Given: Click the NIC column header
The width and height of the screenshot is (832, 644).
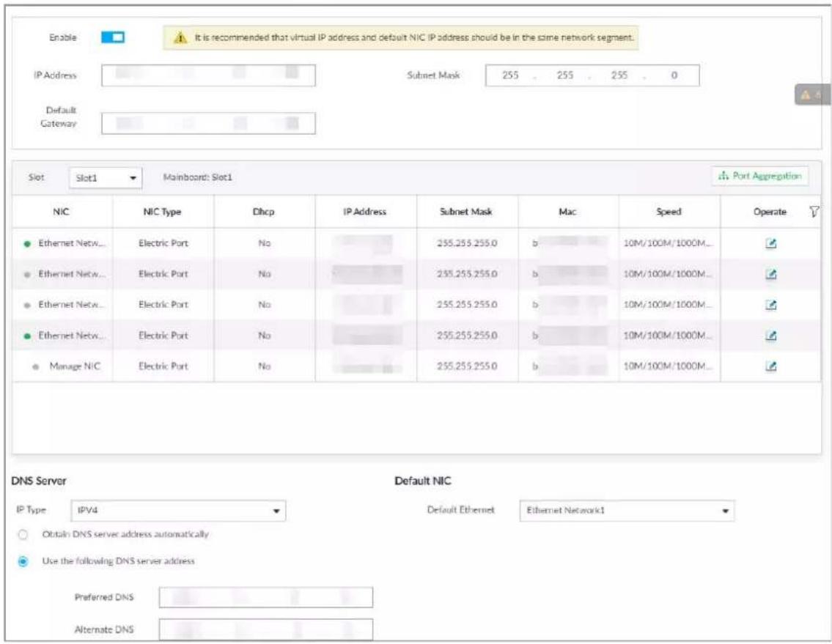Looking at the screenshot, I should coord(61,212).
